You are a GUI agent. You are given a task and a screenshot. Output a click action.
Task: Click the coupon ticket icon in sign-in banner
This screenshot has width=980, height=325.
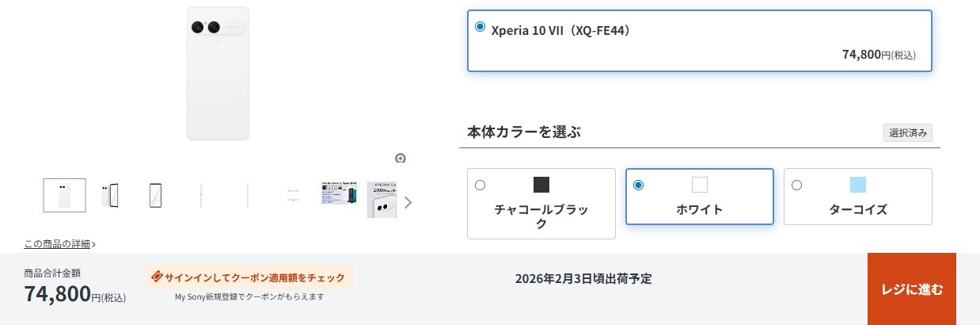157,277
